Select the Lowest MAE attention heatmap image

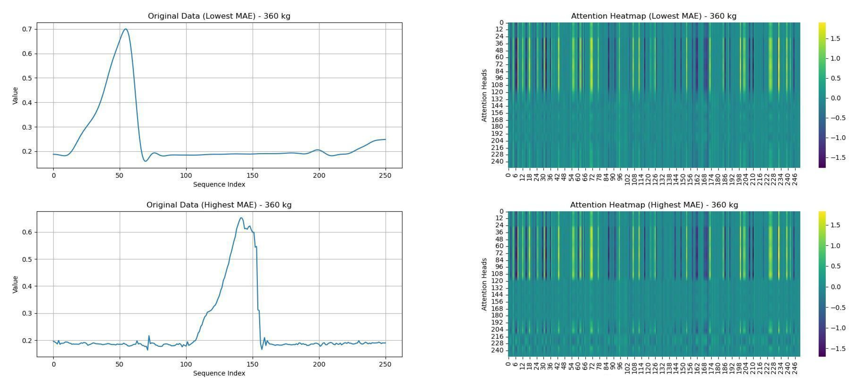[x=654, y=95]
